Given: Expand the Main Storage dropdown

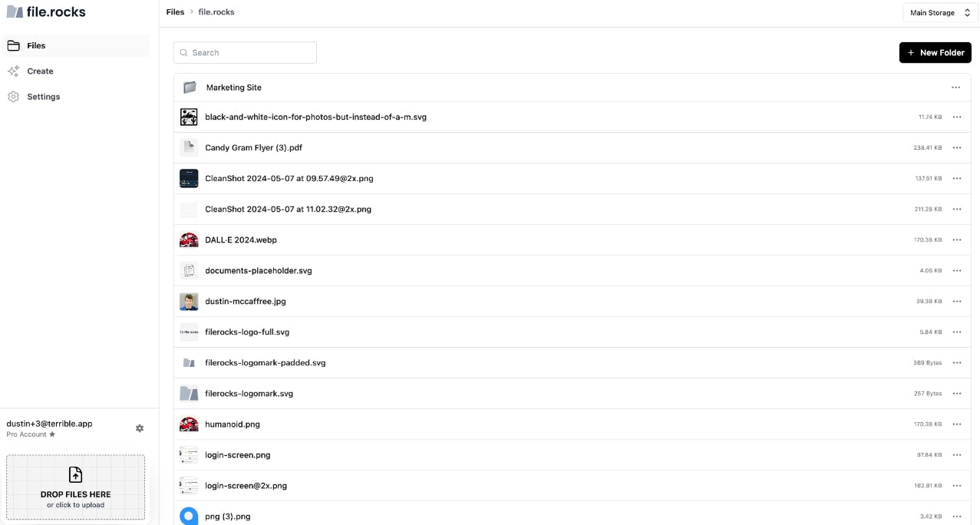Looking at the screenshot, I should click(940, 12).
